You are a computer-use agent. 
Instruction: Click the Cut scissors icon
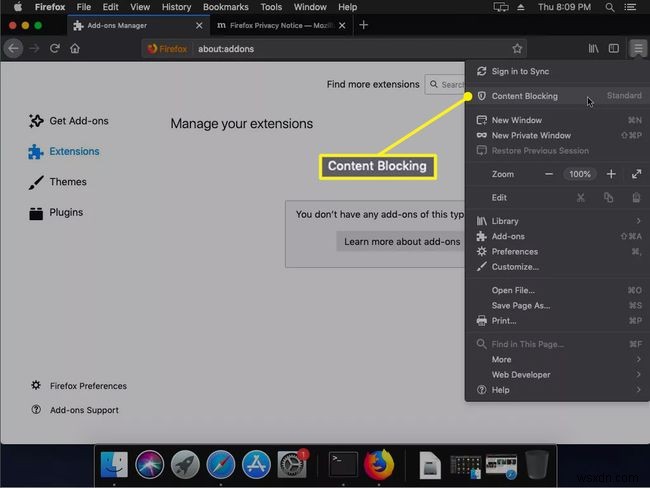580,198
